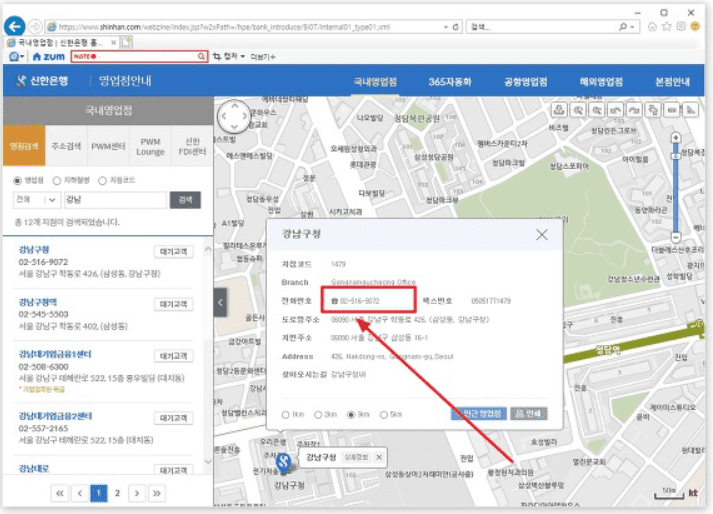Viewport: 713px width, 514px height.
Task: Click the branch name search input field
Action: click(115, 200)
